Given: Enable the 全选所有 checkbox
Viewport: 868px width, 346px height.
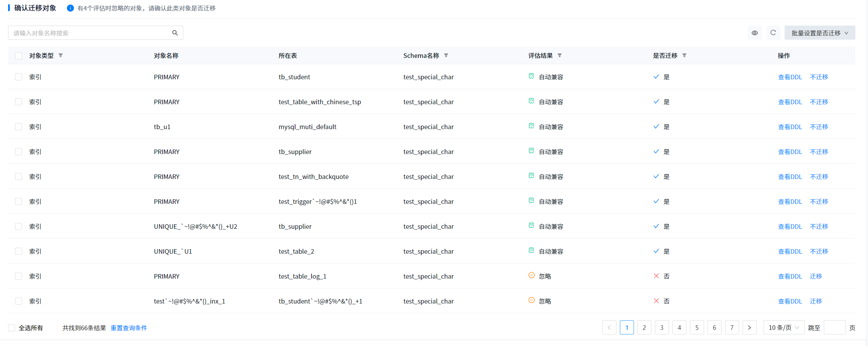Looking at the screenshot, I should (12, 328).
